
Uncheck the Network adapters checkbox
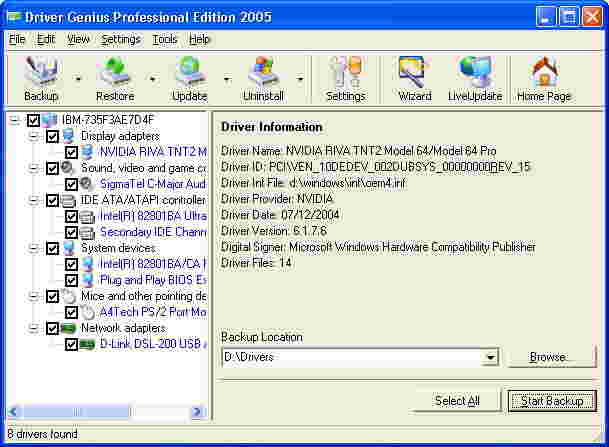52,329
